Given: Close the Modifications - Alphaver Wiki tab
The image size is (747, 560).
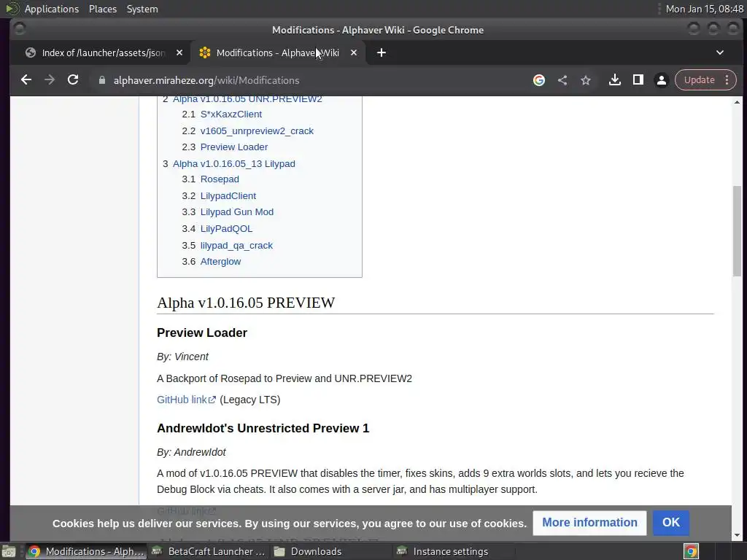Looking at the screenshot, I should coord(354,52).
